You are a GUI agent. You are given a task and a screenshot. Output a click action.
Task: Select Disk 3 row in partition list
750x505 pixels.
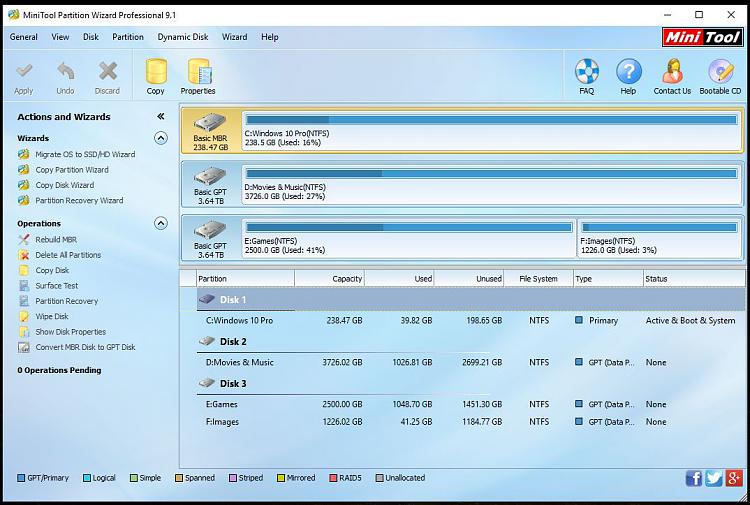471,384
